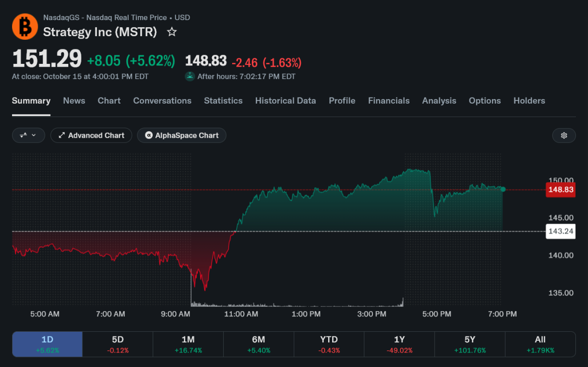View the Holders tab

[x=529, y=101]
